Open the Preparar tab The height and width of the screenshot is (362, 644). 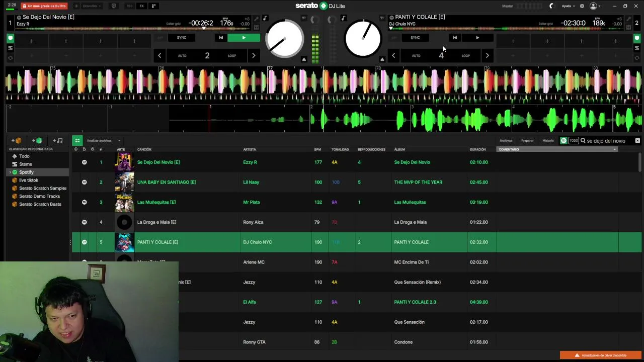(527, 141)
